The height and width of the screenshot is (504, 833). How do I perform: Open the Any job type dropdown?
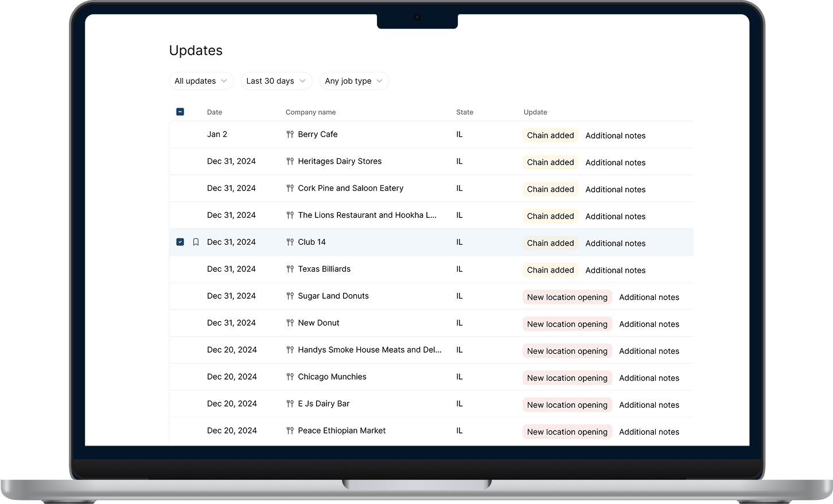click(353, 81)
